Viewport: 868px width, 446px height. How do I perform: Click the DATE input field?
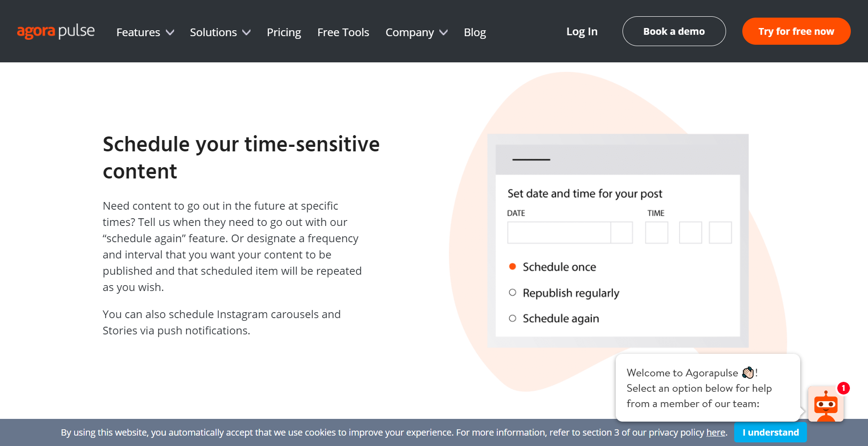[559, 233]
